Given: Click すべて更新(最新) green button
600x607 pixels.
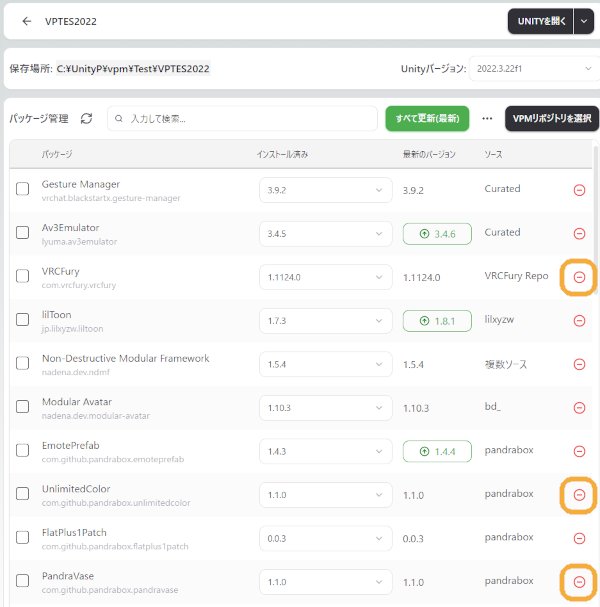Looking at the screenshot, I should (x=427, y=118).
